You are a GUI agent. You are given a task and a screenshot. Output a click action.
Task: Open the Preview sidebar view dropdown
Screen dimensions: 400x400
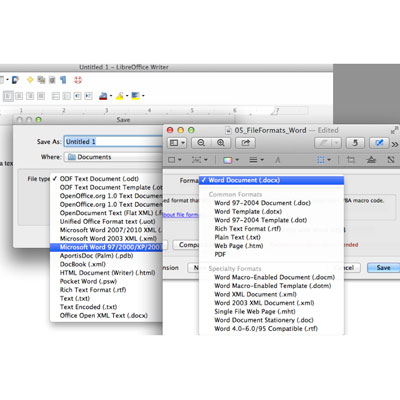pyautogui.click(x=177, y=143)
